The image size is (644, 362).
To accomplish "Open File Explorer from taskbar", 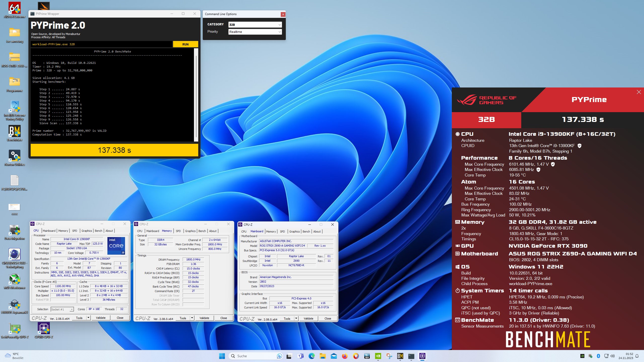I will click(x=323, y=356).
